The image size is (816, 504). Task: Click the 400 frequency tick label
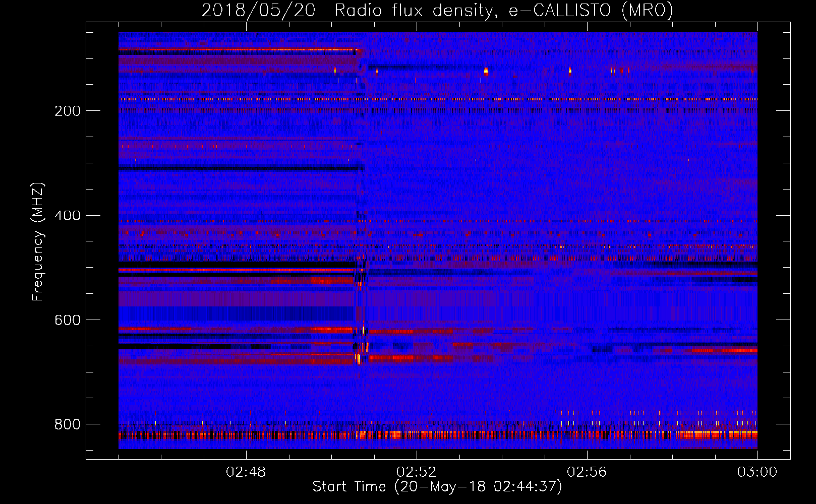[68, 216]
